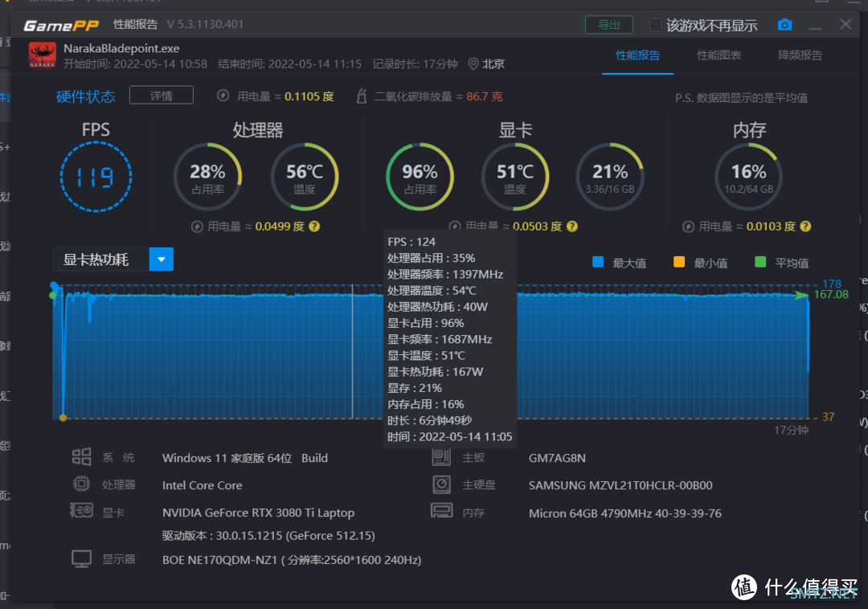Switch to the 性能报告 tab
Image resolution: width=868 pixels, height=609 pixels.
click(x=637, y=55)
